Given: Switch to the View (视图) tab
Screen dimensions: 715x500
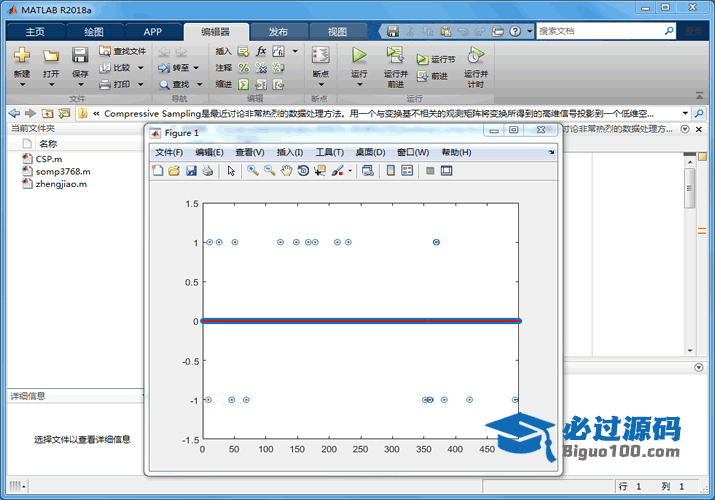Looking at the screenshot, I should click(x=337, y=31).
